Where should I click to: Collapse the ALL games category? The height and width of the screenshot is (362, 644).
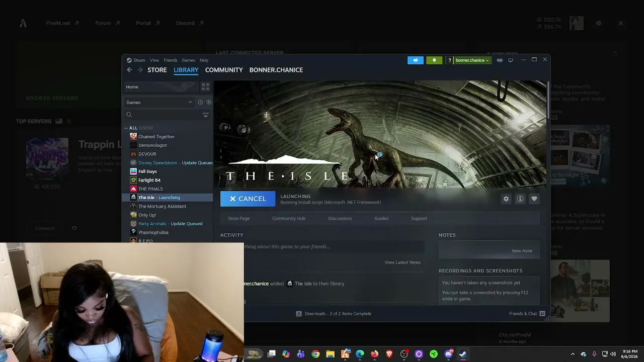[x=126, y=128]
